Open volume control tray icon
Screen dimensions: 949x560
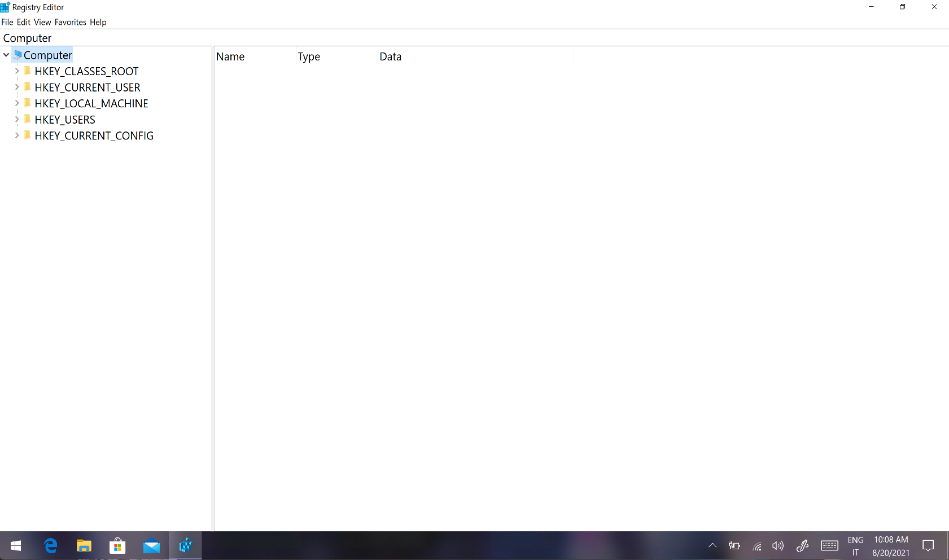(778, 546)
